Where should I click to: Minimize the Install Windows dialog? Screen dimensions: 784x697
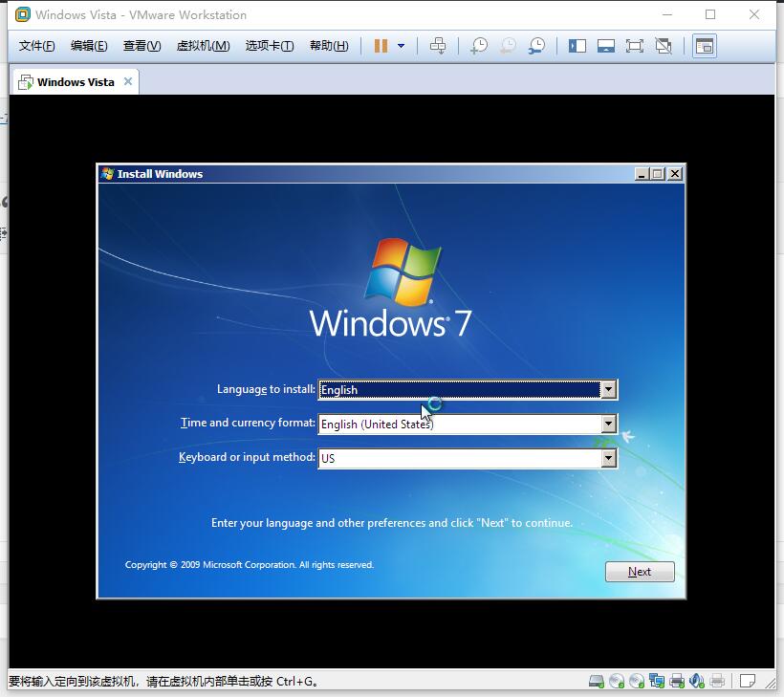(642, 173)
